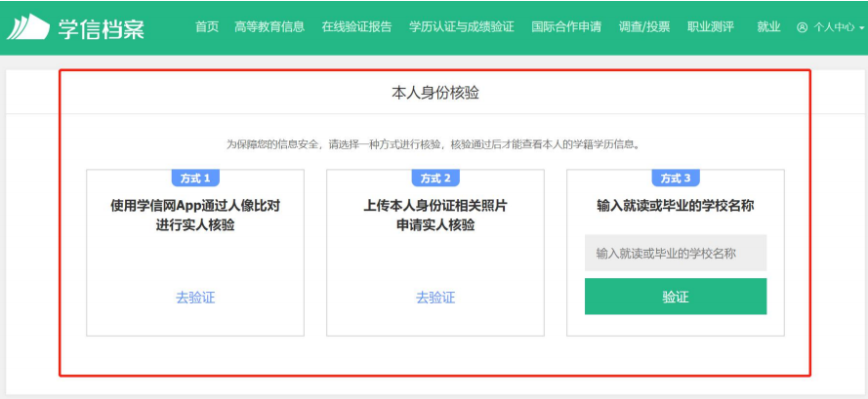Navigate to 国际合作申请
The height and width of the screenshot is (399, 868).
566,27
